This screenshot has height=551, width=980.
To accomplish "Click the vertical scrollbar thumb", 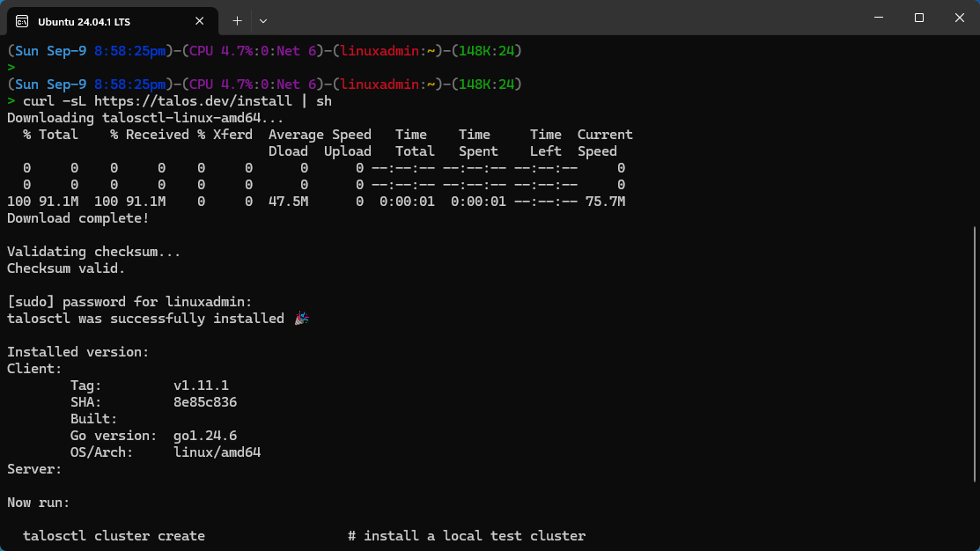I will (974, 352).
